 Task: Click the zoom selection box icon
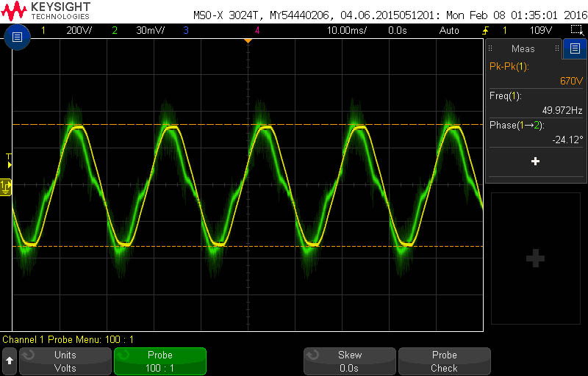(x=576, y=30)
